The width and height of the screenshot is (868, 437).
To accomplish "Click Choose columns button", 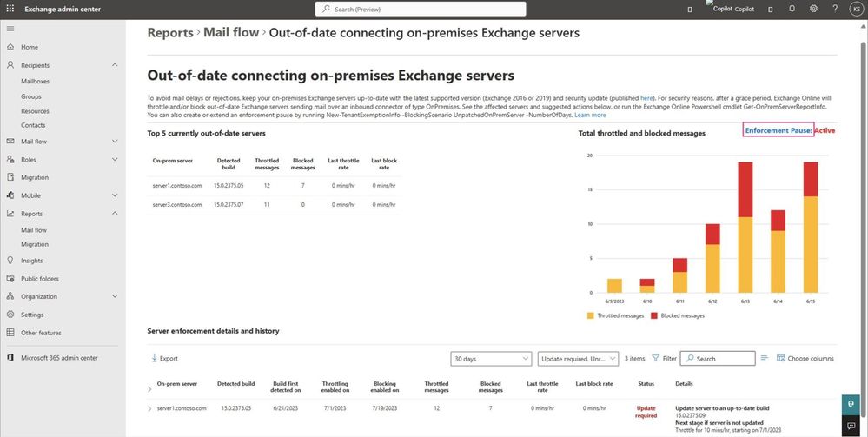I will pyautogui.click(x=805, y=358).
